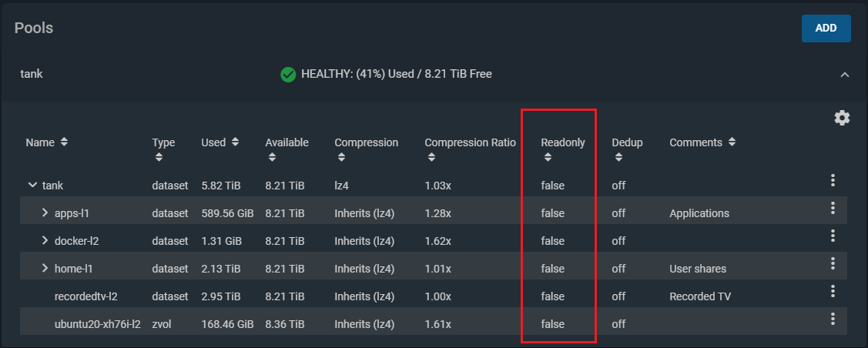Screen dimensions: 868x348
Task: Expand the home-l1 dataset
Action: coord(45,269)
